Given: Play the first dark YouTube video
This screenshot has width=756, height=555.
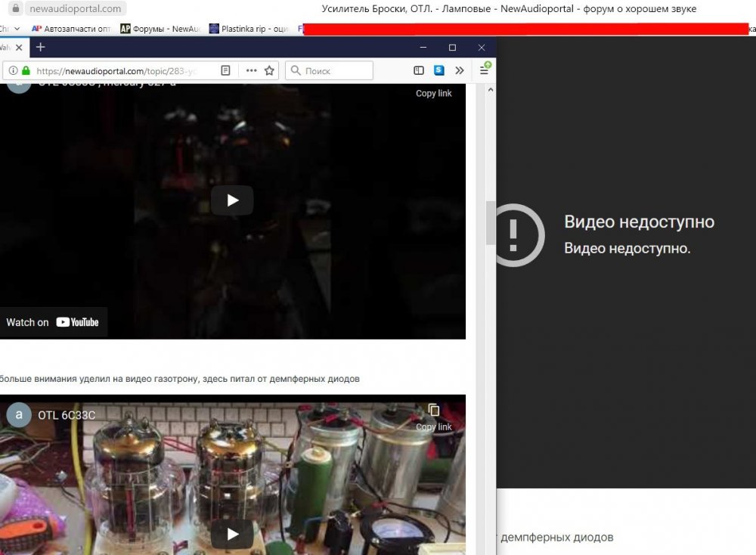Looking at the screenshot, I should 232,200.
